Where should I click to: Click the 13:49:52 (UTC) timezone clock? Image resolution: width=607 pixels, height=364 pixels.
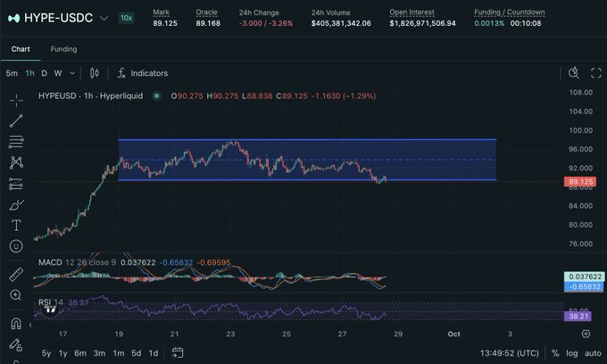coord(509,353)
